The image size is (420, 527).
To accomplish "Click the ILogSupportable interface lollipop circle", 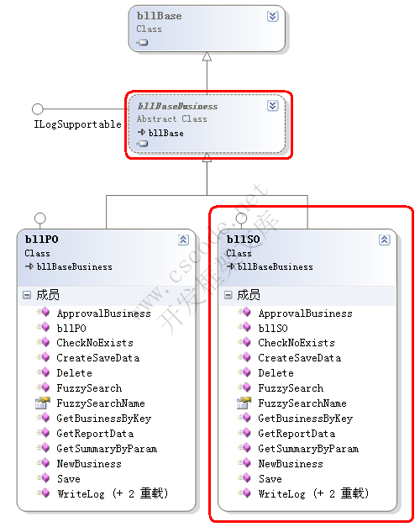I will click(x=38, y=109).
